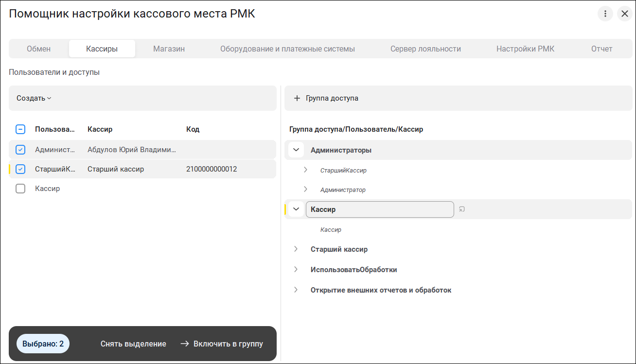Collapse the Администраторы access group
Image resolution: width=636 pixels, height=364 pixels.
click(296, 150)
